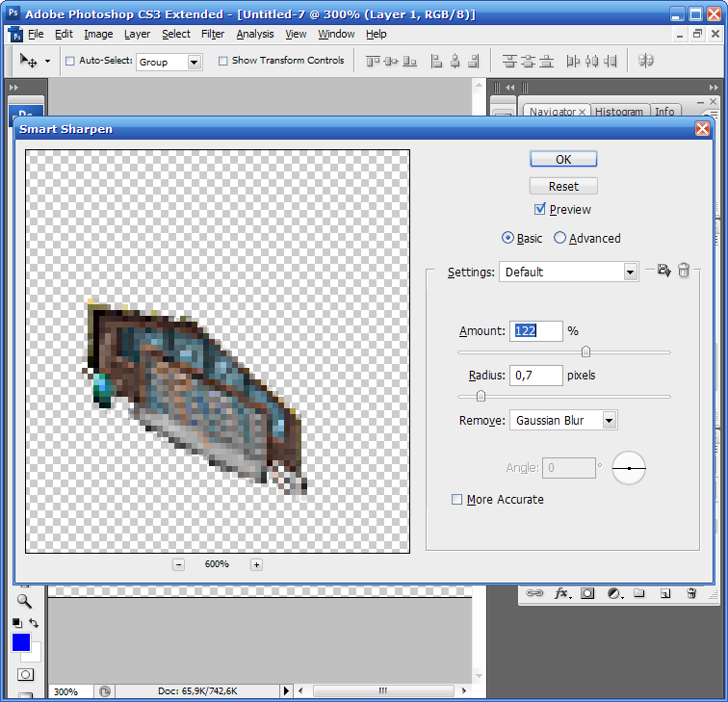728x702 pixels.
Task: Click Auto-Align Layers icon
Action: coord(646,61)
